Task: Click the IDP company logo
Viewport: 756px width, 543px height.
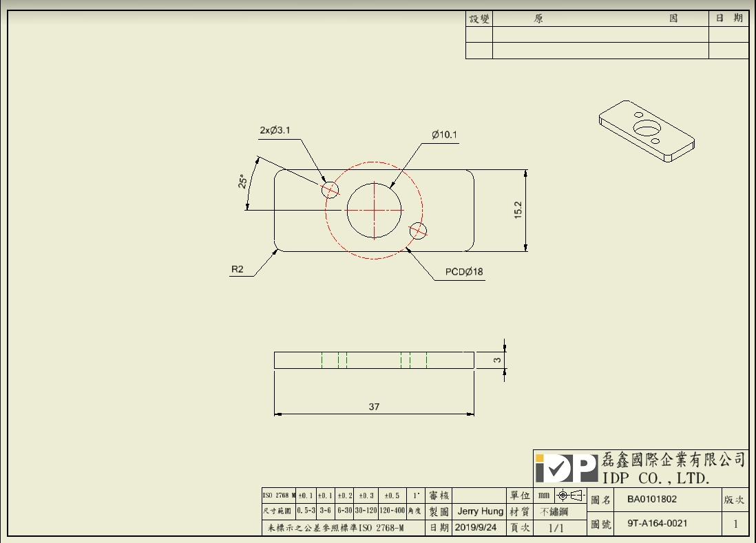Action: coord(566,469)
